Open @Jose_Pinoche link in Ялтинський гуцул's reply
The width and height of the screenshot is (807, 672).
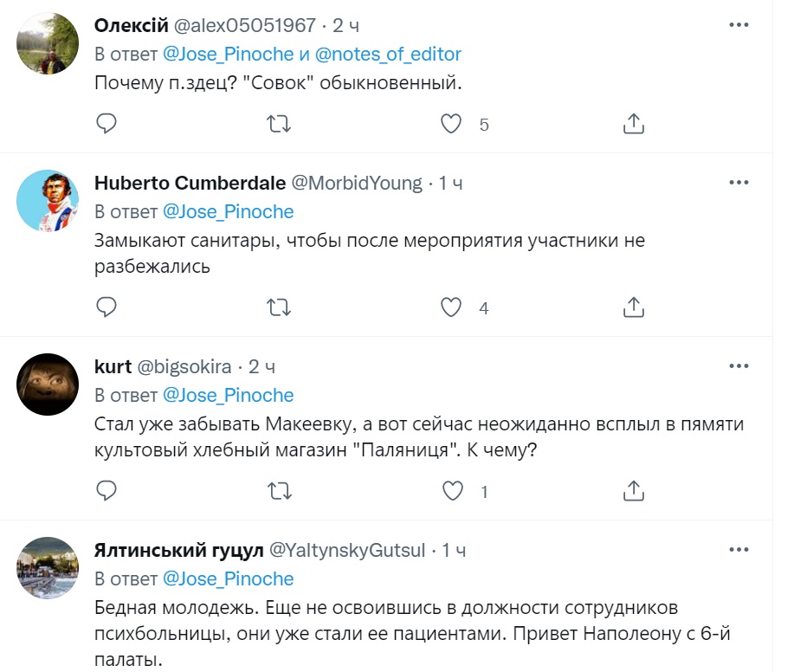coord(229,578)
